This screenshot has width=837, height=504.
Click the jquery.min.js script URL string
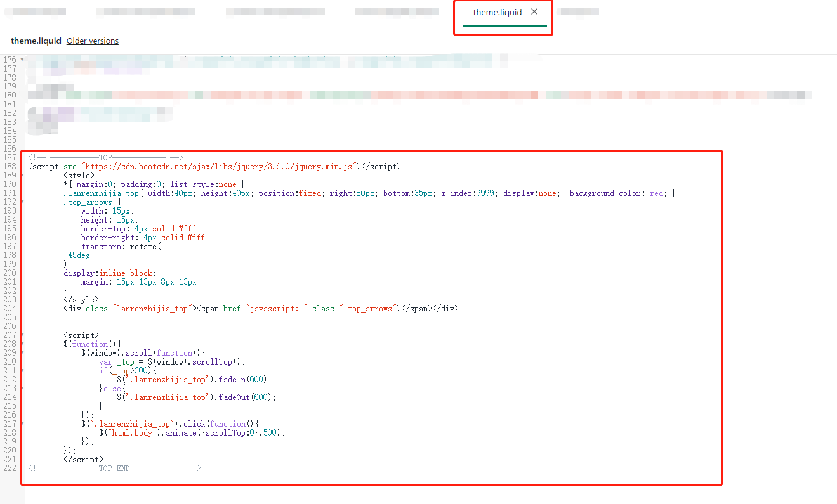pyautogui.click(x=220, y=166)
